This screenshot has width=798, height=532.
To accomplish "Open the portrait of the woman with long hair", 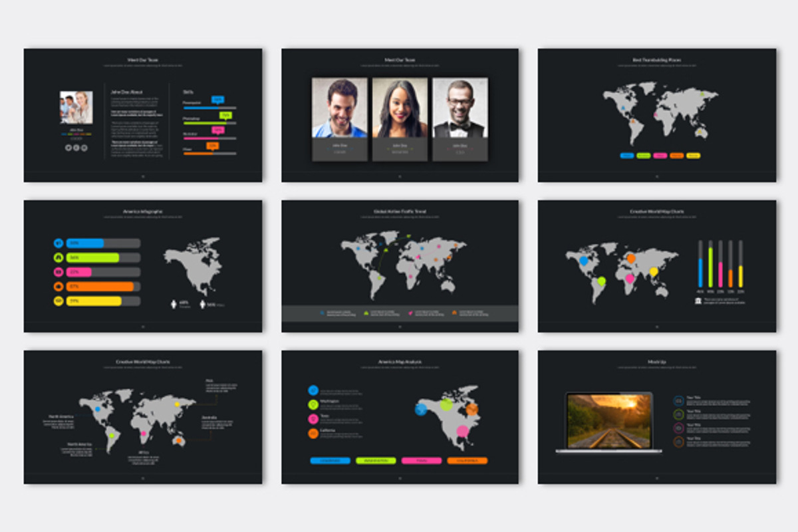I will [x=400, y=108].
